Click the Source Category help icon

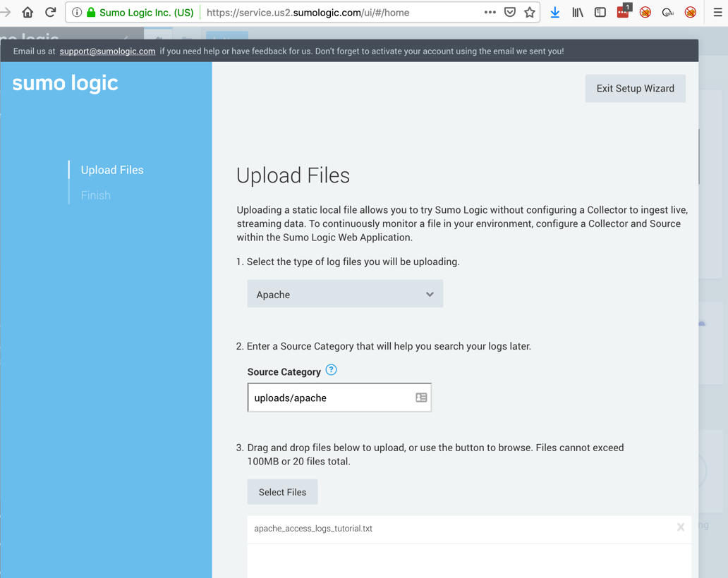(331, 370)
